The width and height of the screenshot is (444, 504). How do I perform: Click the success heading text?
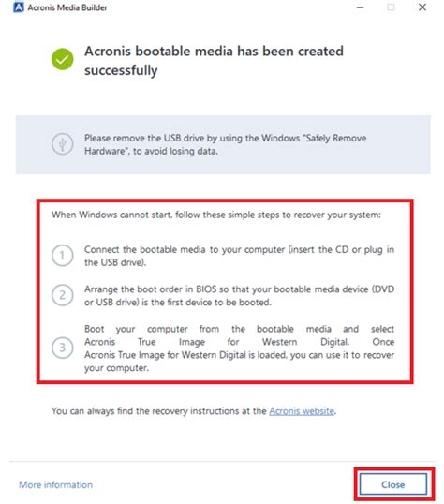pos(214,61)
